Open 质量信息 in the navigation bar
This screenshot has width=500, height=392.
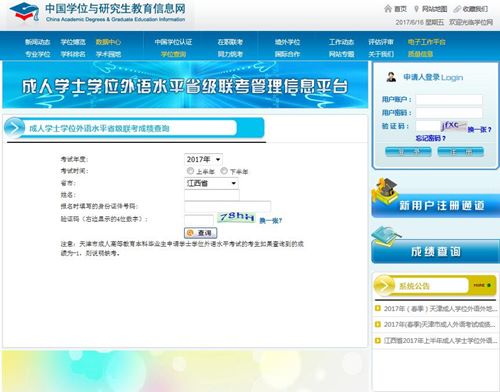[420, 54]
